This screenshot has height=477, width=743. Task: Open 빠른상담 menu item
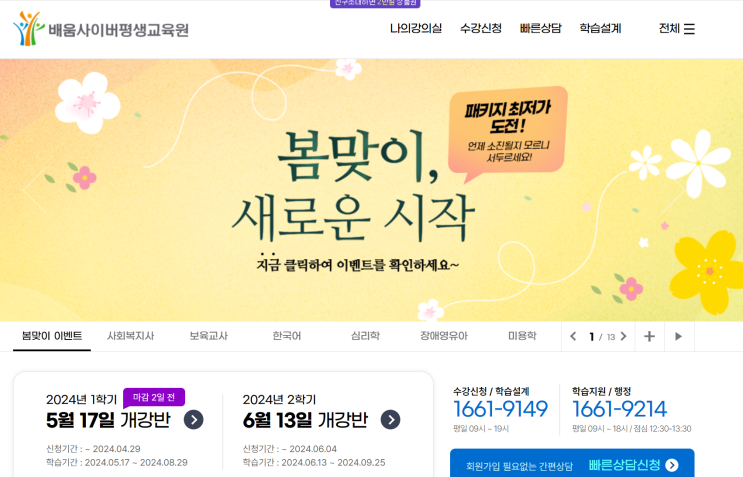click(540, 28)
